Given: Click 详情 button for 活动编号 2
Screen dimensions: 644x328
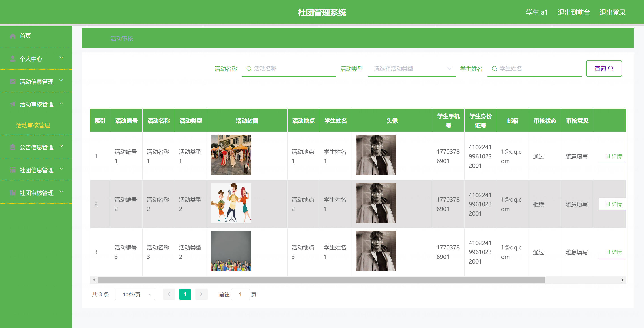Looking at the screenshot, I should pyautogui.click(x=613, y=204).
